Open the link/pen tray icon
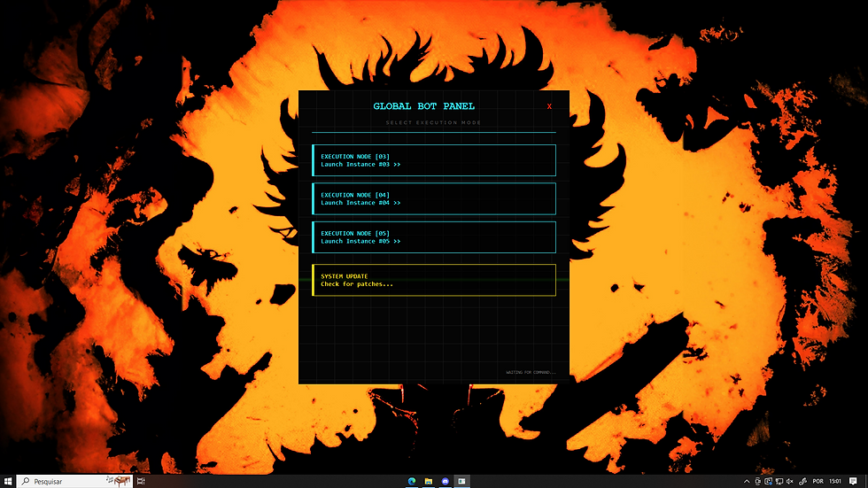The height and width of the screenshot is (488, 868). (802, 482)
